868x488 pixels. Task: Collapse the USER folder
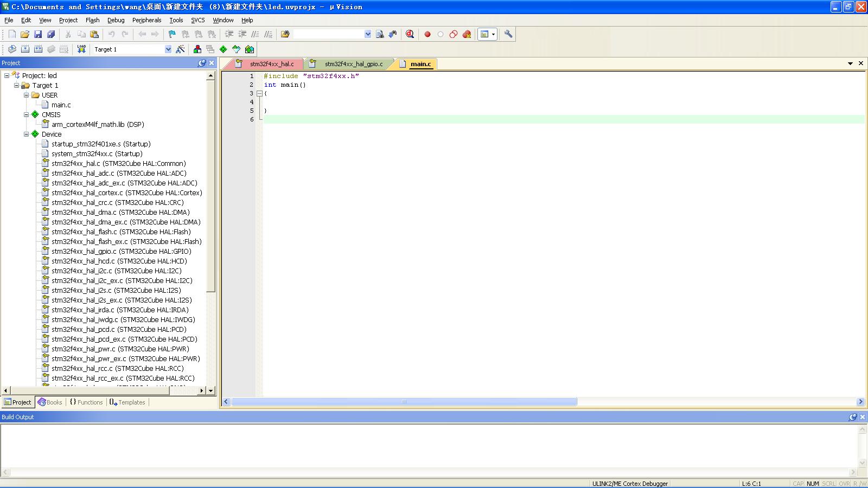tap(26, 95)
